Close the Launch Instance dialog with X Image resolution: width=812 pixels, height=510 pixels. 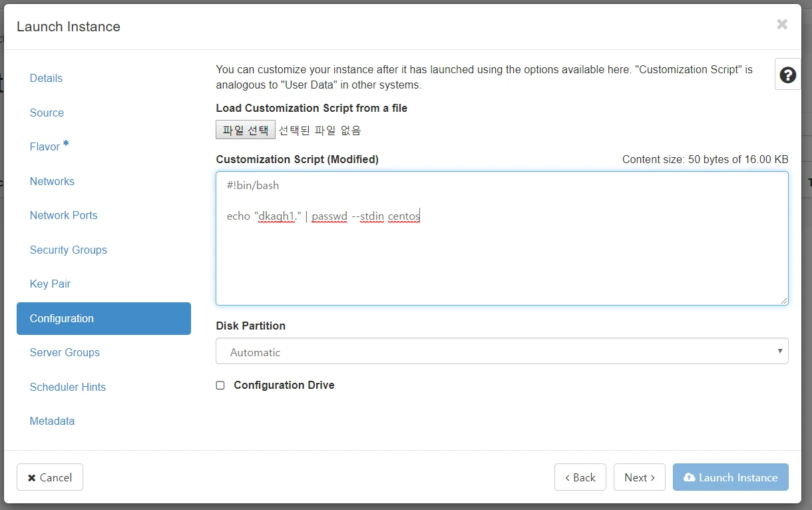point(782,25)
